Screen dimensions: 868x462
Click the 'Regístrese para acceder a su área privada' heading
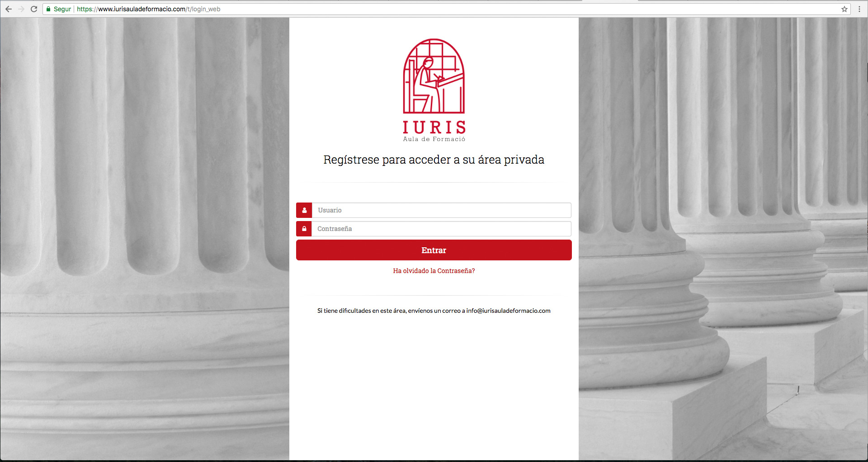click(x=434, y=160)
